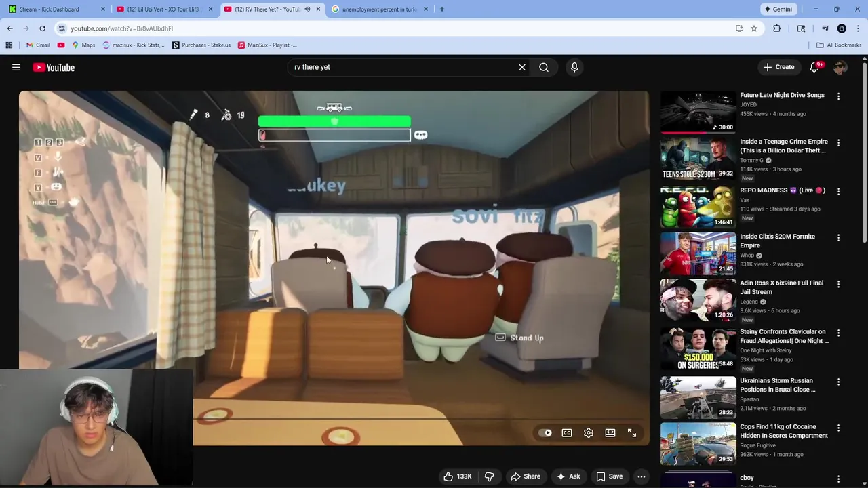This screenshot has height=488, width=868.
Task: Open options for Adin Ross X 6ix9ine stream
Action: coord(838,285)
